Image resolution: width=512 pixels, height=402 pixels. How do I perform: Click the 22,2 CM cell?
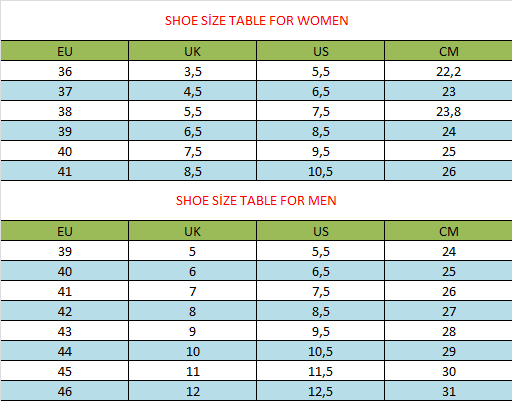pyautogui.click(x=448, y=71)
